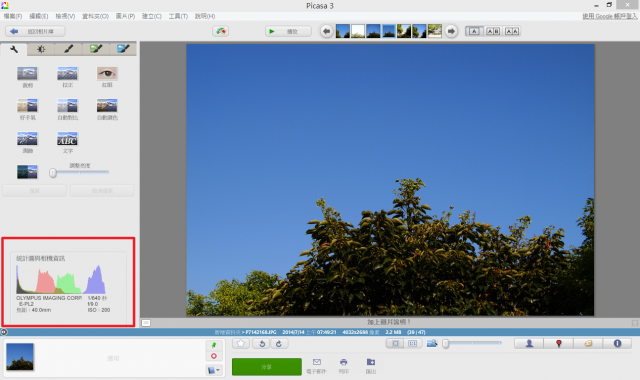
Task: Open the add-to-album dropdown in tray
Action: [x=214, y=370]
